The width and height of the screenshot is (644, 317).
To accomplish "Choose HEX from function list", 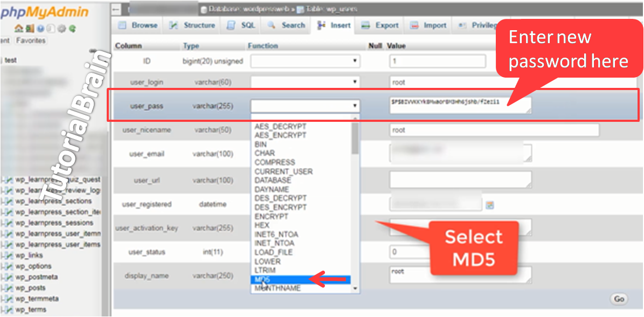I will click(301, 225).
